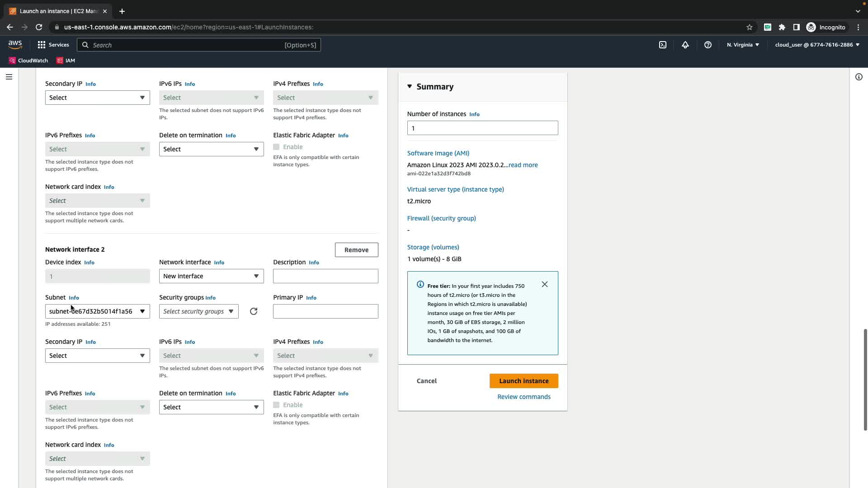
Task: Open Select security groups dropdown
Action: (198, 311)
